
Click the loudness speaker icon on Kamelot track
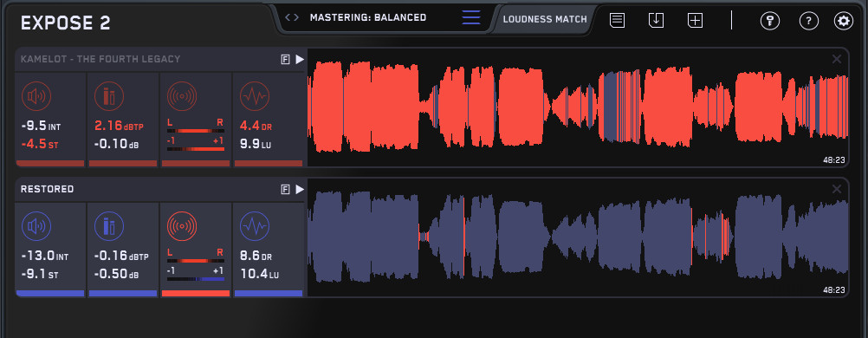(x=36, y=96)
